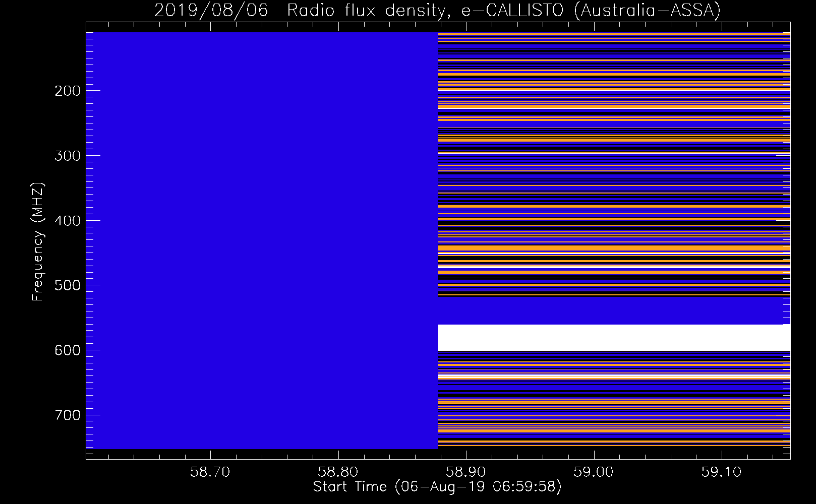Click the 58.90 time tick label

467,472
